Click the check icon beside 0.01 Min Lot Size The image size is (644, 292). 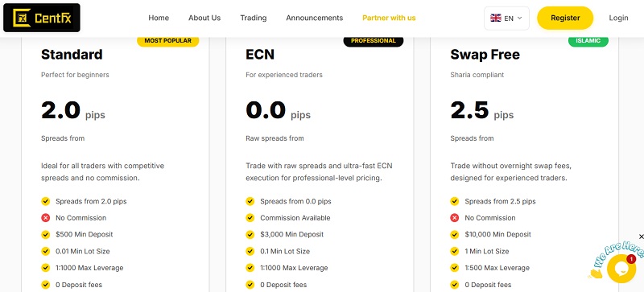46,251
